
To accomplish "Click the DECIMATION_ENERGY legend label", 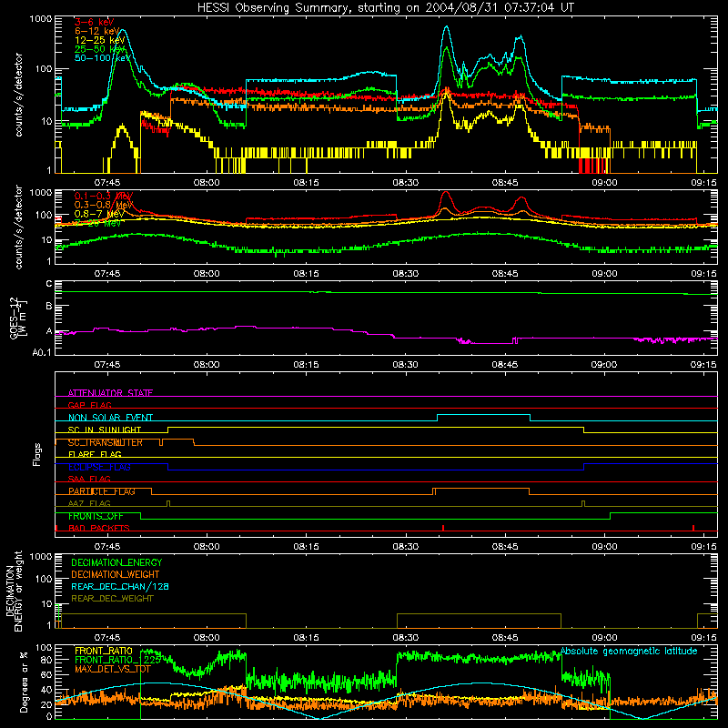I will (x=116, y=562).
